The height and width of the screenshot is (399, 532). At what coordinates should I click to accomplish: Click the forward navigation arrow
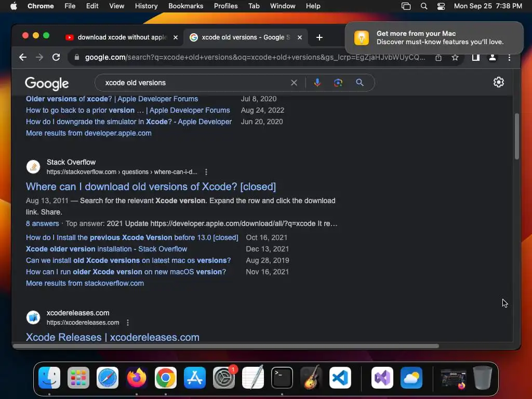39,57
